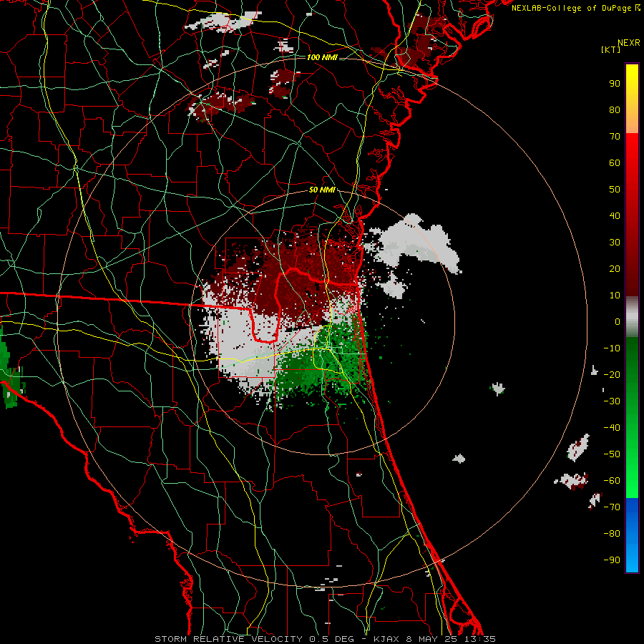Click the 80 value on the velocity scale
Screen dimensions: 644x644
point(615,110)
